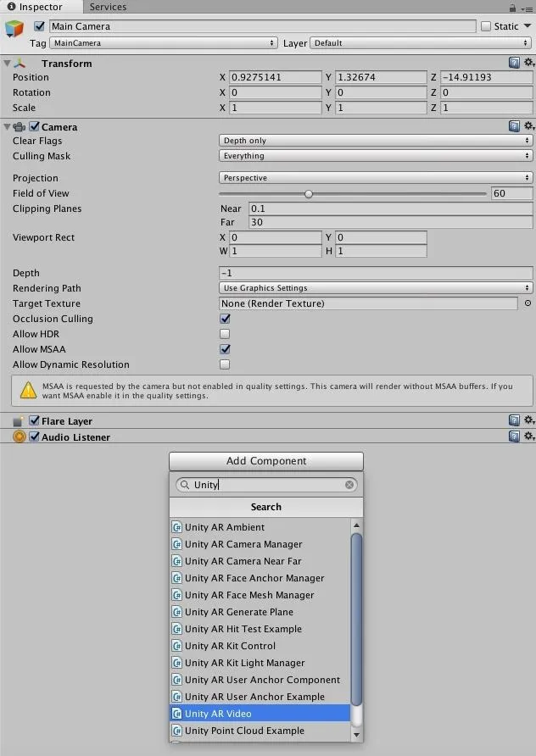Open Projection dropdown showing Perspective

pos(376,177)
